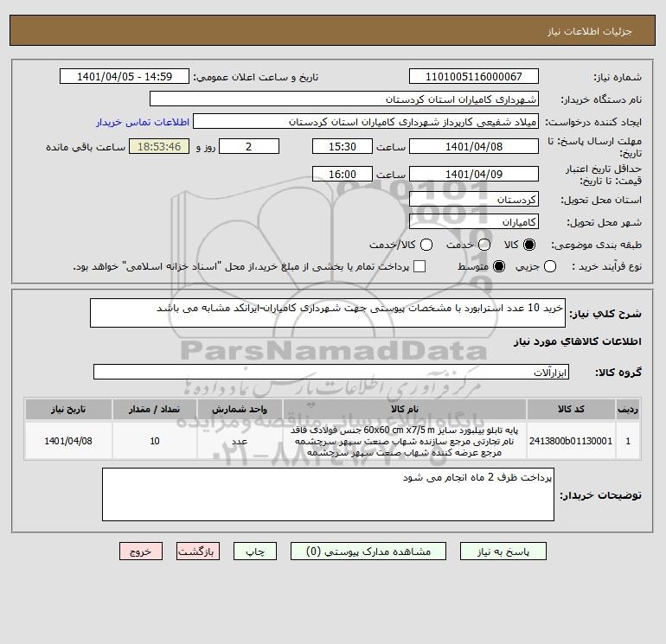Click the نام کالا column header
This screenshot has width=666, height=644.
405,409
